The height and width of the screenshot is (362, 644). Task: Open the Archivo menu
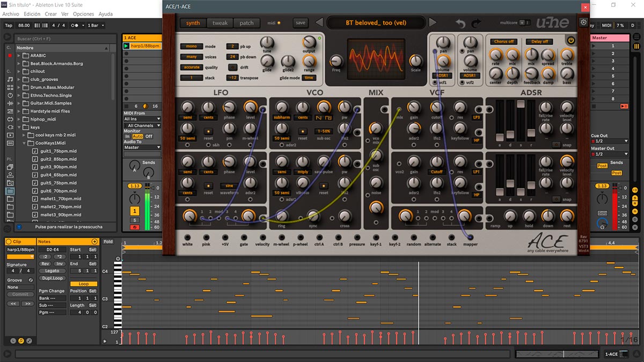(x=11, y=14)
